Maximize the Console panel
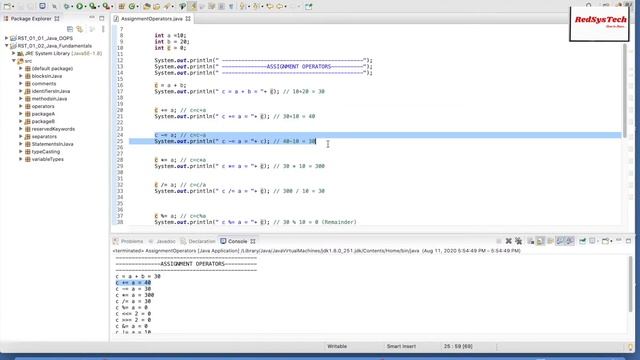Viewport: 640px width, 360px height. tap(629, 241)
